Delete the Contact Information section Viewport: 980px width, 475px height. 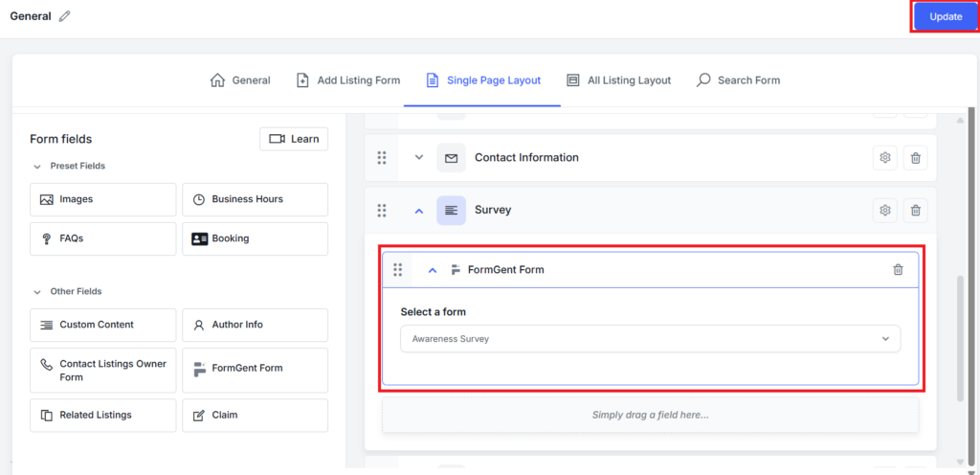[915, 158]
